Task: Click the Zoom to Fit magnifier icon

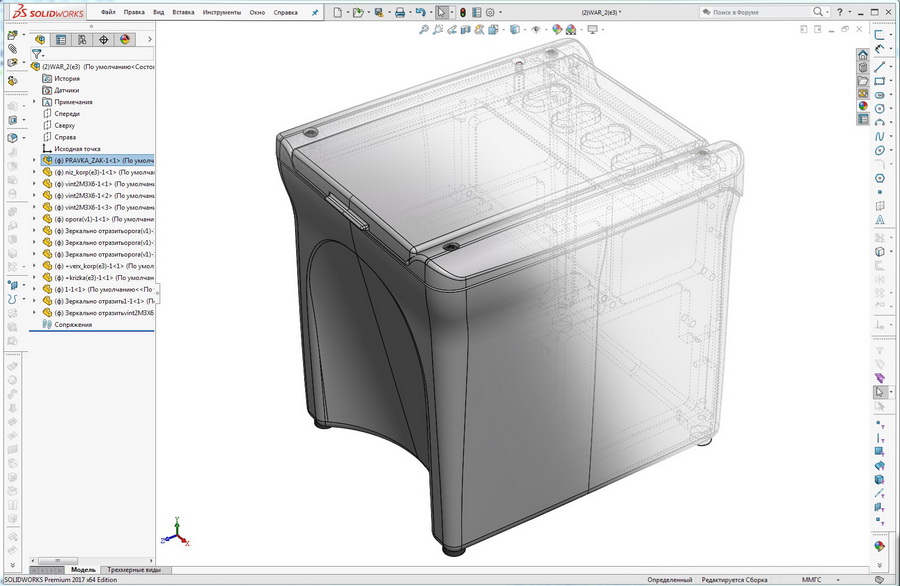Action: [424, 29]
